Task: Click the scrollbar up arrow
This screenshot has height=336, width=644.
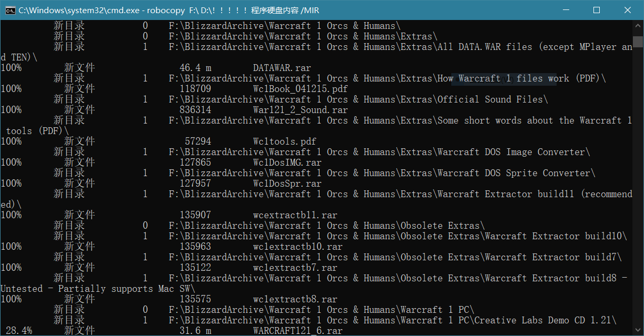Action: pyautogui.click(x=638, y=26)
